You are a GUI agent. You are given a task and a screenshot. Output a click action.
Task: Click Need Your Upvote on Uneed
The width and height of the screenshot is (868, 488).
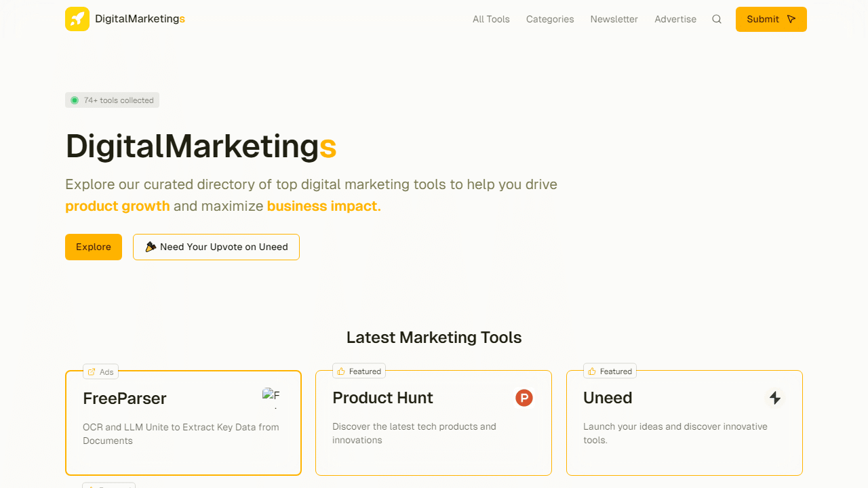[216, 247]
